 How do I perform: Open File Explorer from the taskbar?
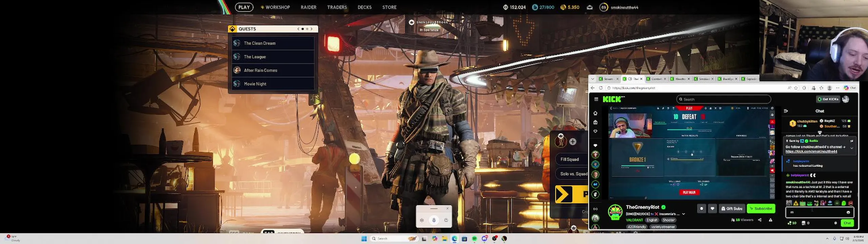[x=445, y=239]
